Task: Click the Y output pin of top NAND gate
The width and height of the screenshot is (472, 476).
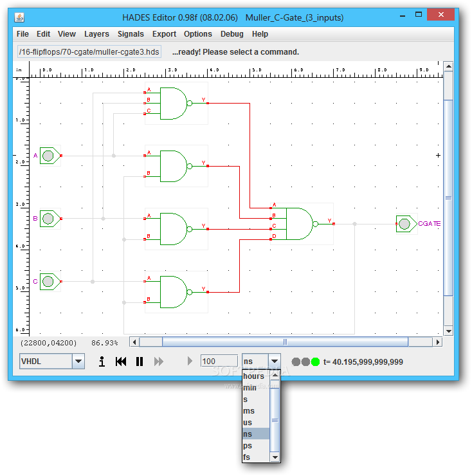Action: 208,103
